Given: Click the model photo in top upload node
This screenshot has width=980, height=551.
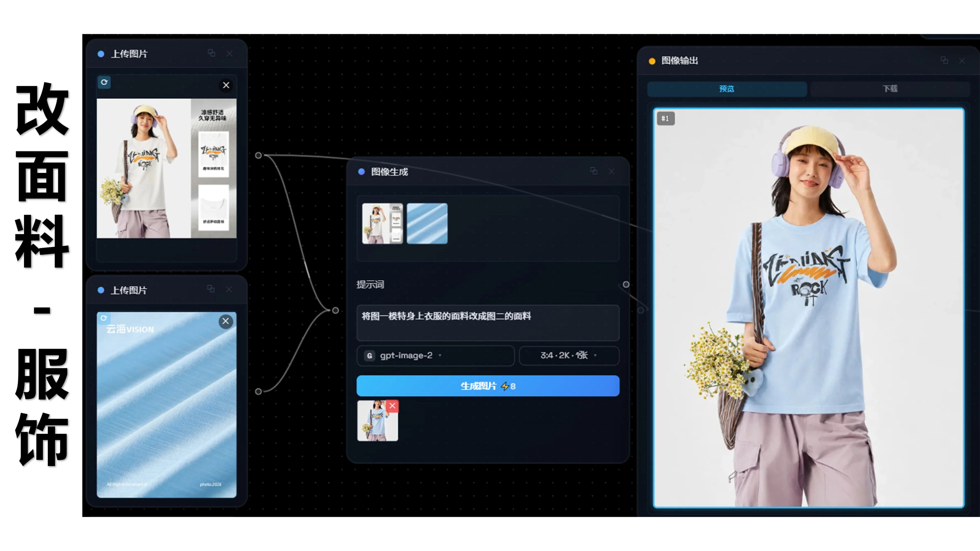Looking at the screenshot, I should tap(167, 168).
